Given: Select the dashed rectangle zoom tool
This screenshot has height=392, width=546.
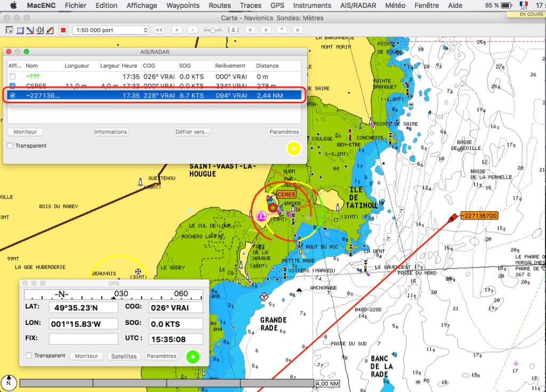Looking at the screenshot, I should [20, 30].
